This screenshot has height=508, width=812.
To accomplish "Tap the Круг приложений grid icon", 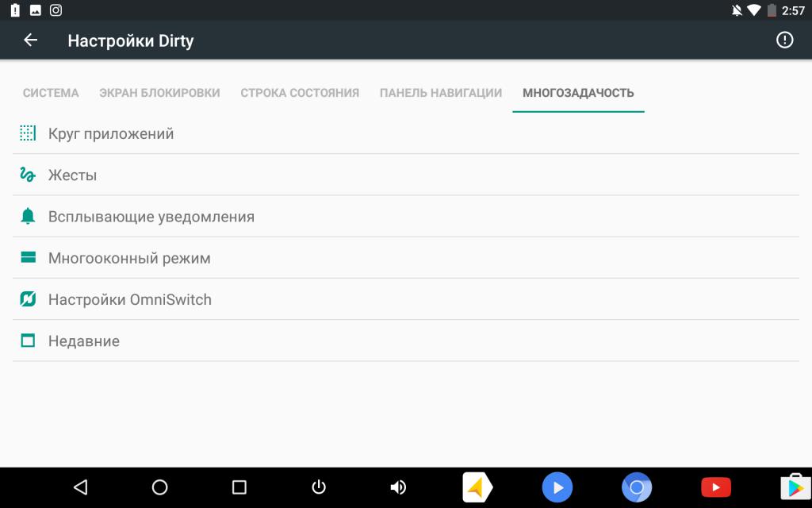I will (x=28, y=133).
